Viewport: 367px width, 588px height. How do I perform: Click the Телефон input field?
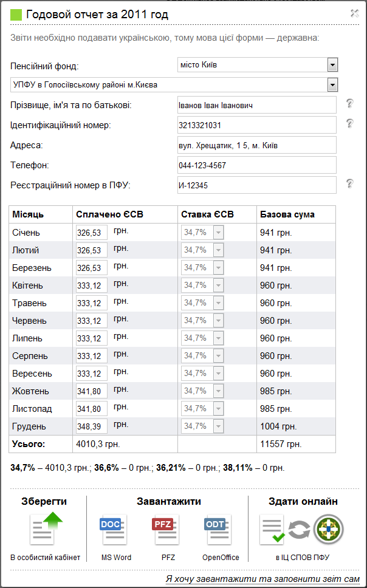pos(256,165)
